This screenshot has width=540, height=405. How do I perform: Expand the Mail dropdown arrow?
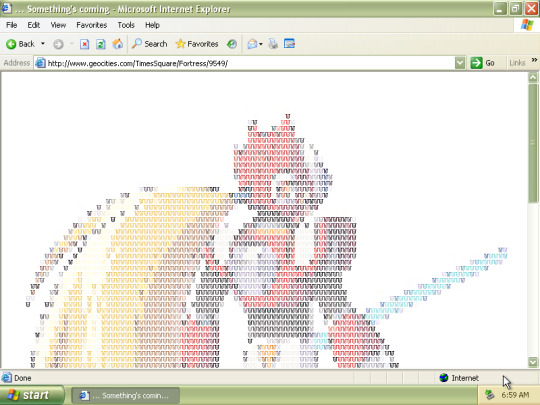[261, 44]
